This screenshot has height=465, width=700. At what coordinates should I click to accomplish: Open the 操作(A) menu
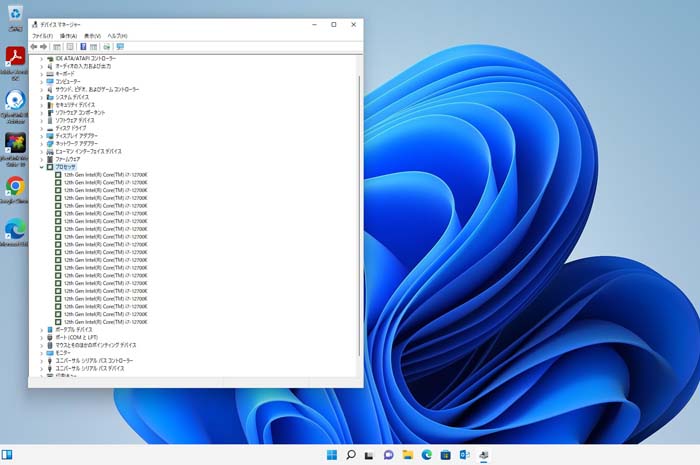click(x=68, y=36)
